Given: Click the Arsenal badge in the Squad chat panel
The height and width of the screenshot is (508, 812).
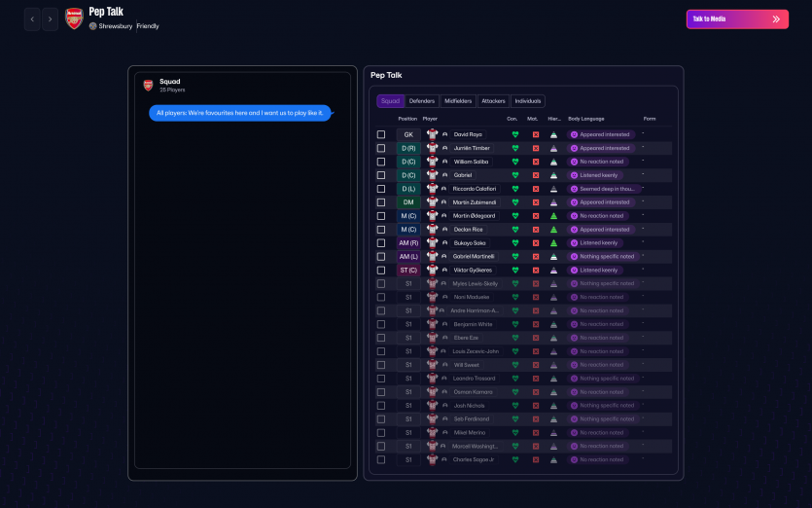Looking at the screenshot, I should coord(148,85).
